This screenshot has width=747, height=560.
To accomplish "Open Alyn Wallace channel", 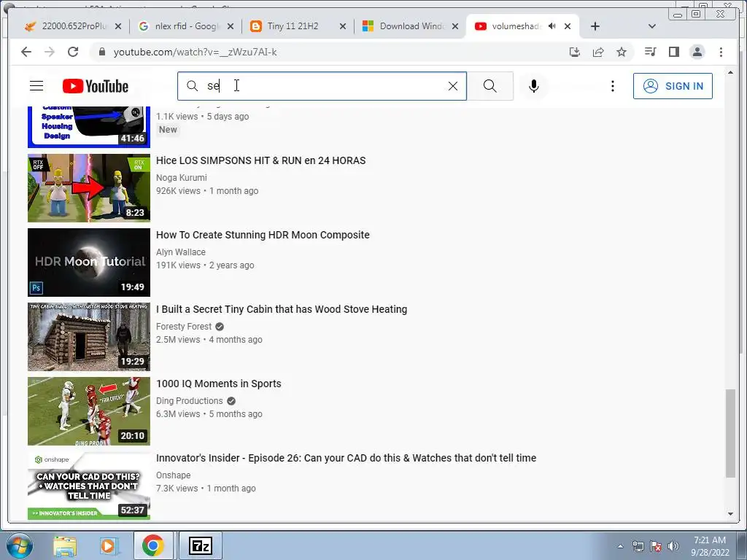I will tap(181, 252).
